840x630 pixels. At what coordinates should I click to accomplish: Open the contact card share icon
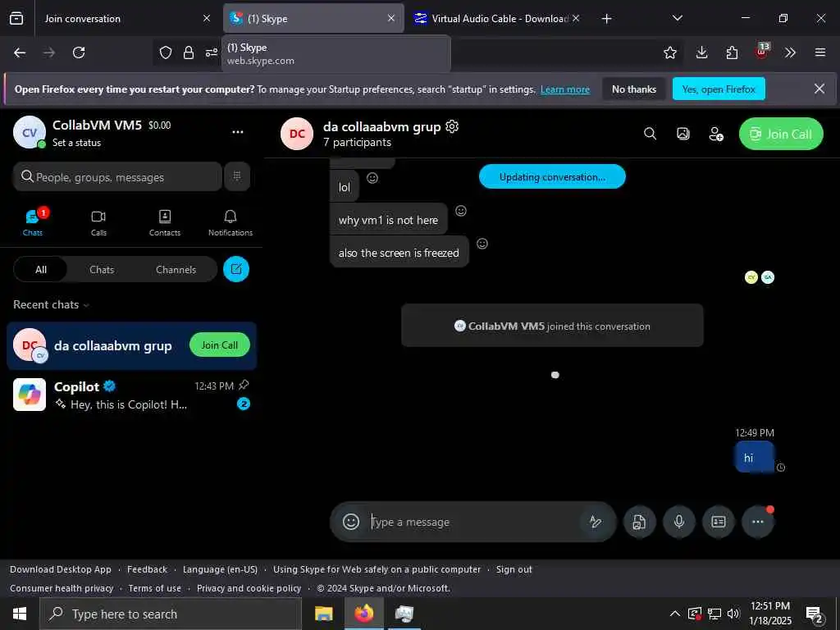point(719,522)
